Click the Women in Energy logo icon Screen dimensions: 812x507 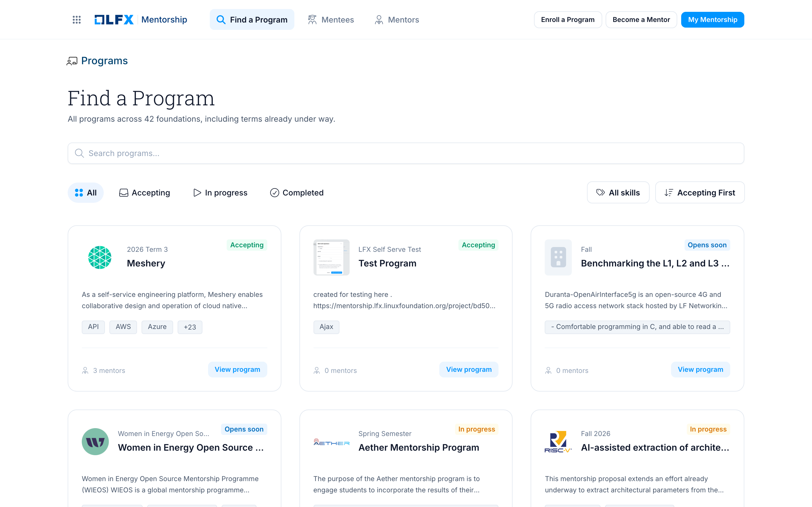click(x=95, y=442)
